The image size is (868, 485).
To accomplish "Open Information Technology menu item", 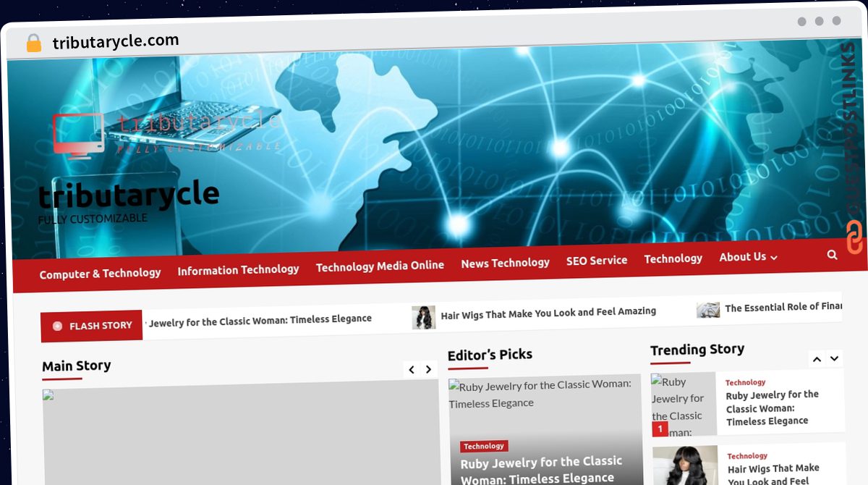I will [238, 269].
